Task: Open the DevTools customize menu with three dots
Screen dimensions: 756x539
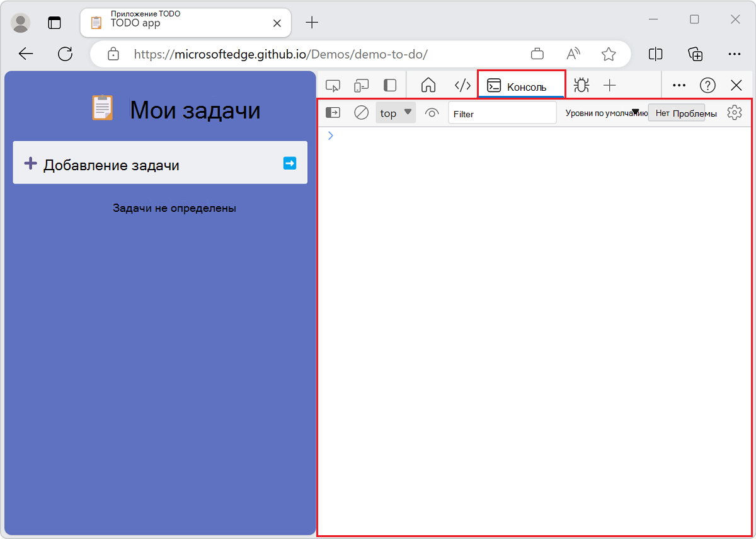Action: pos(679,85)
